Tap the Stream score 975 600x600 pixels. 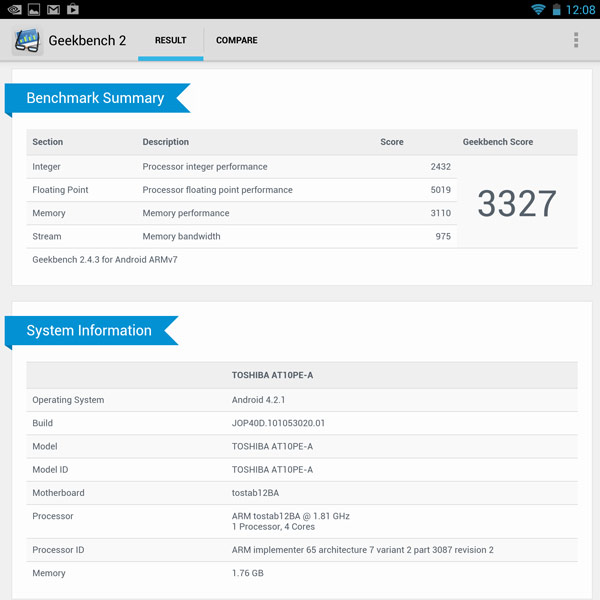tap(443, 236)
